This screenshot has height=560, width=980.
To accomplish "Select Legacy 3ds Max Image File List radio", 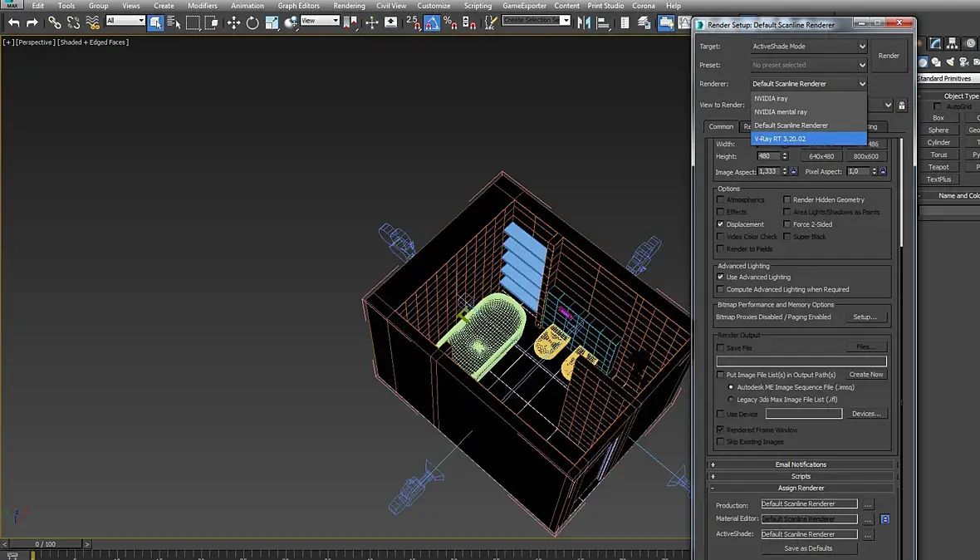I will [731, 400].
